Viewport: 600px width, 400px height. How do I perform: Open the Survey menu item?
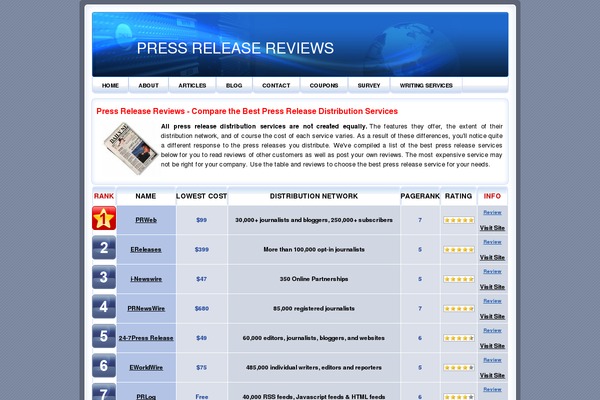pyautogui.click(x=369, y=85)
